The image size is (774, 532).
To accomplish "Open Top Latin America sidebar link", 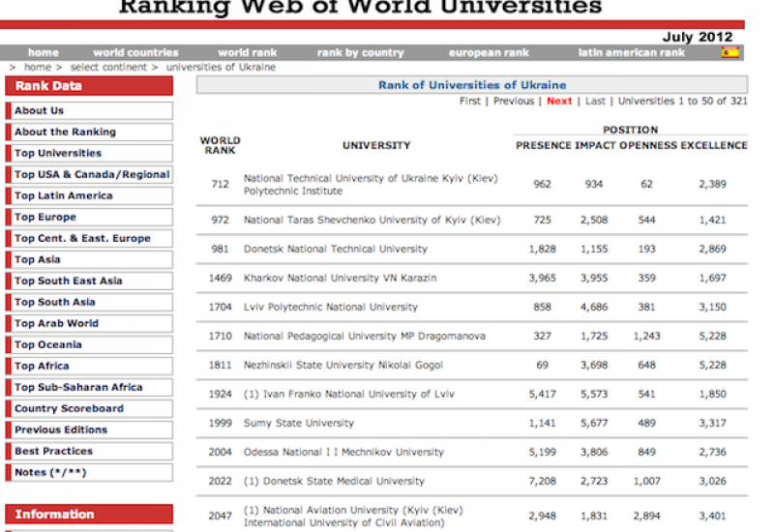I will [89, 195].
